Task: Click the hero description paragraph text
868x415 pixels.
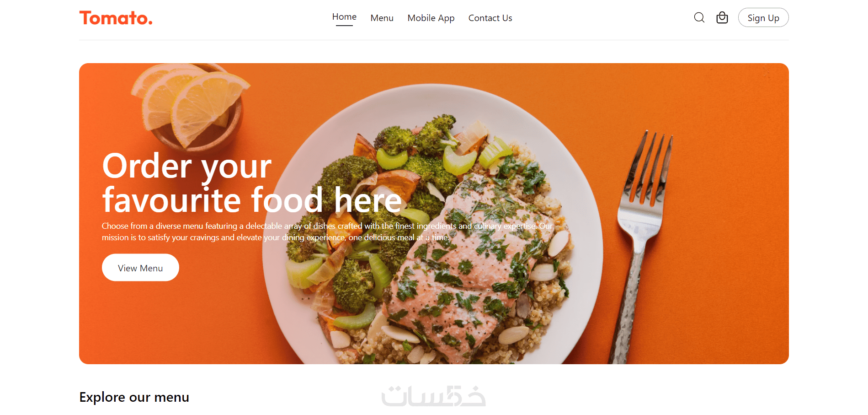Action: point(327,232)
